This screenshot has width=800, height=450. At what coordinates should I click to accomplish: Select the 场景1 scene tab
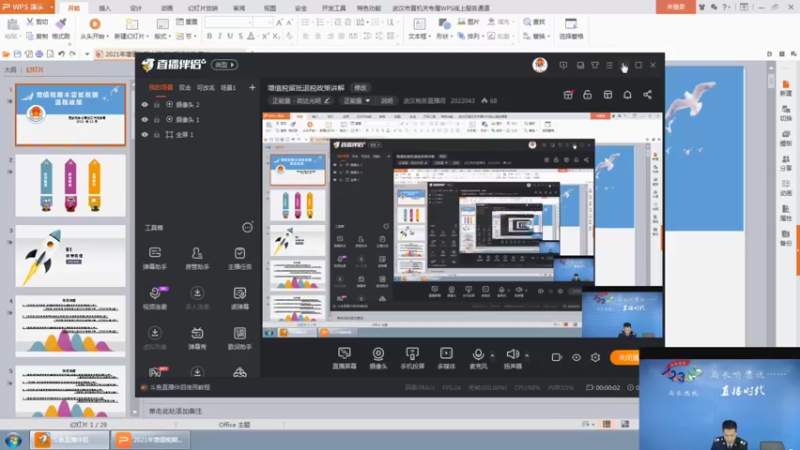[228, 88]
